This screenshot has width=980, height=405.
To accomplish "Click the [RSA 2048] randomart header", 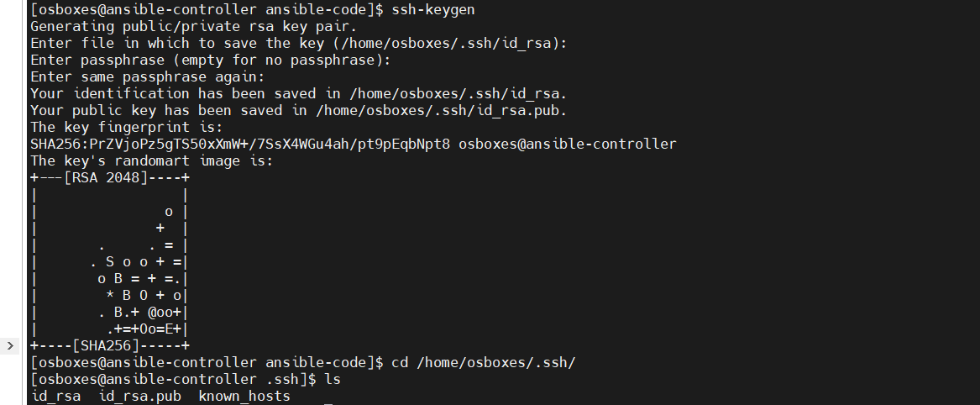I will (107, 178).
